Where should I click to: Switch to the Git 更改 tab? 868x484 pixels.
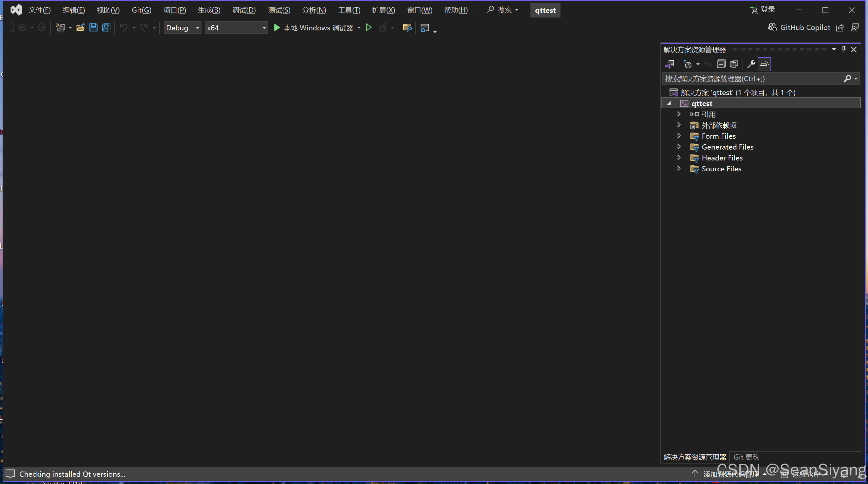746,457
